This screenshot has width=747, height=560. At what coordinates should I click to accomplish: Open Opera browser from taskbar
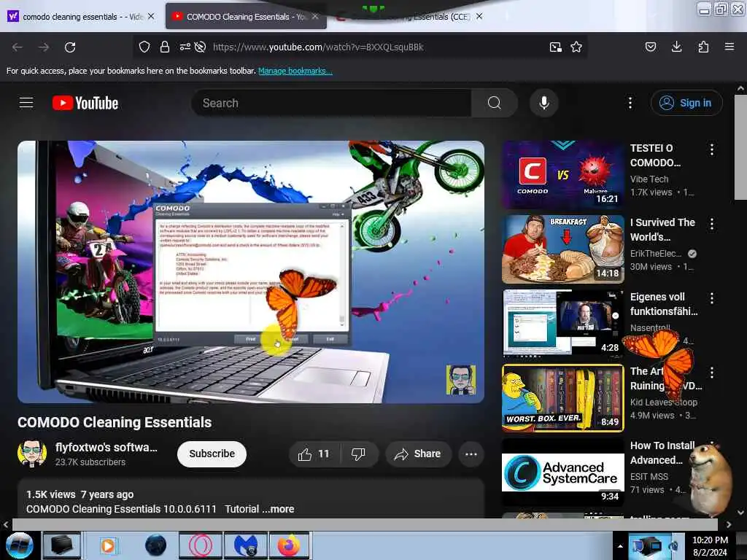(x=200, y=545)
